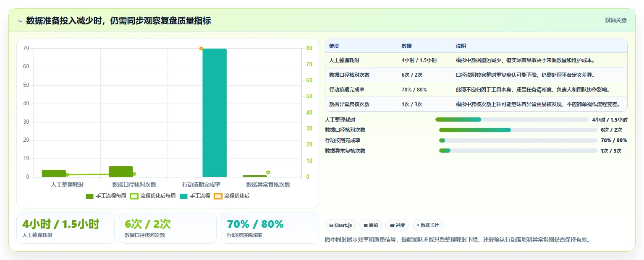Click the trend icon beside the card title
This screenshot has height=260, width=644.
20,21
